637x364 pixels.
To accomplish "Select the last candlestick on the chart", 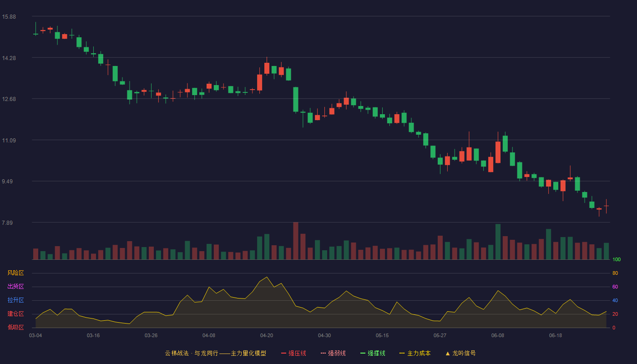I will pos(606,206).
